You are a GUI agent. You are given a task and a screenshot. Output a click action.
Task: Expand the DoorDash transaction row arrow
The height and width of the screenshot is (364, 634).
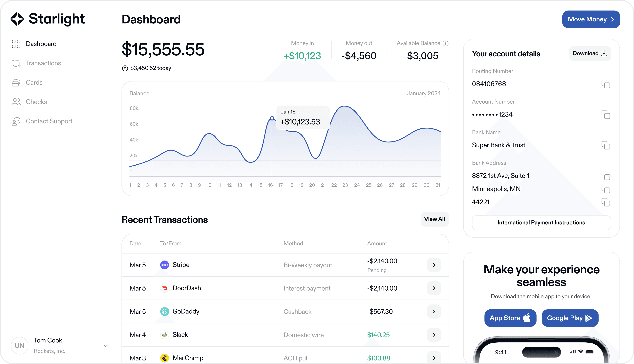(434, 288)
